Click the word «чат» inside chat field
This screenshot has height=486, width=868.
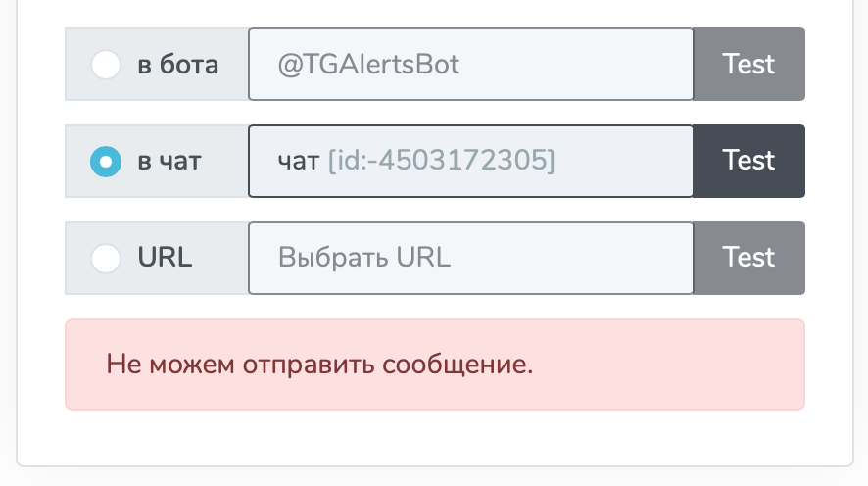(299, 162)
